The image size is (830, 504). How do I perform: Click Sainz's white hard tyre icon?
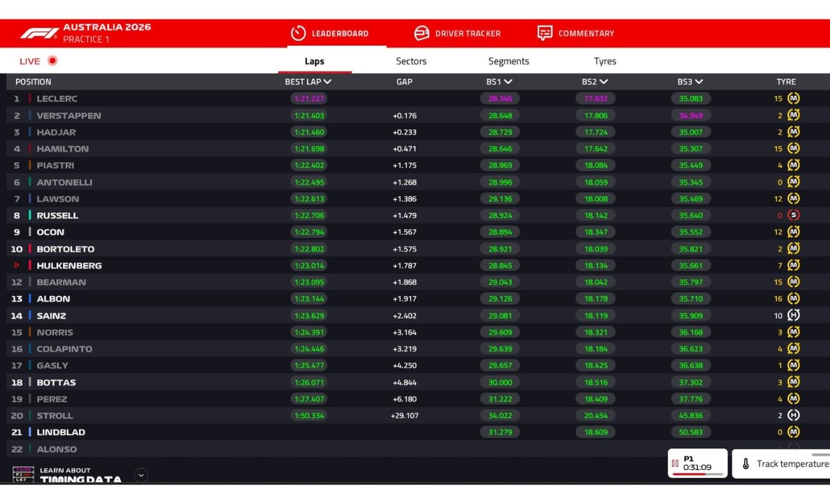coord(793,315)
